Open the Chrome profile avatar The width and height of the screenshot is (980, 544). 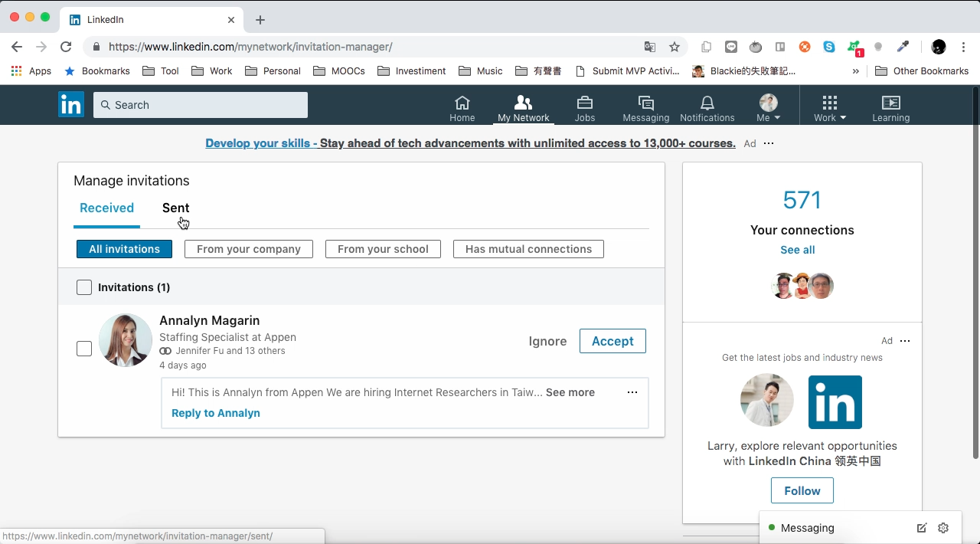tap(939, 47)
